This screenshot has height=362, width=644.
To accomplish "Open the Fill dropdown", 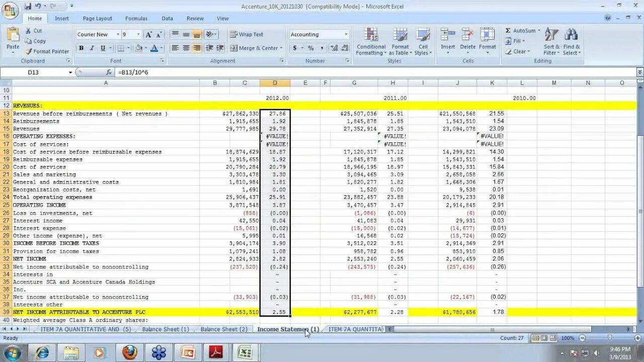I will point(516,41).
